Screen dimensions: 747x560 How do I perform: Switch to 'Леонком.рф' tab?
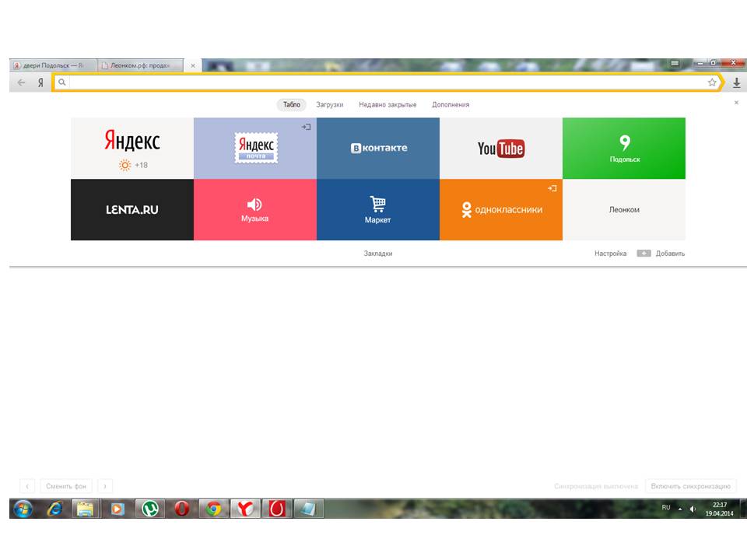pos(141,65)
